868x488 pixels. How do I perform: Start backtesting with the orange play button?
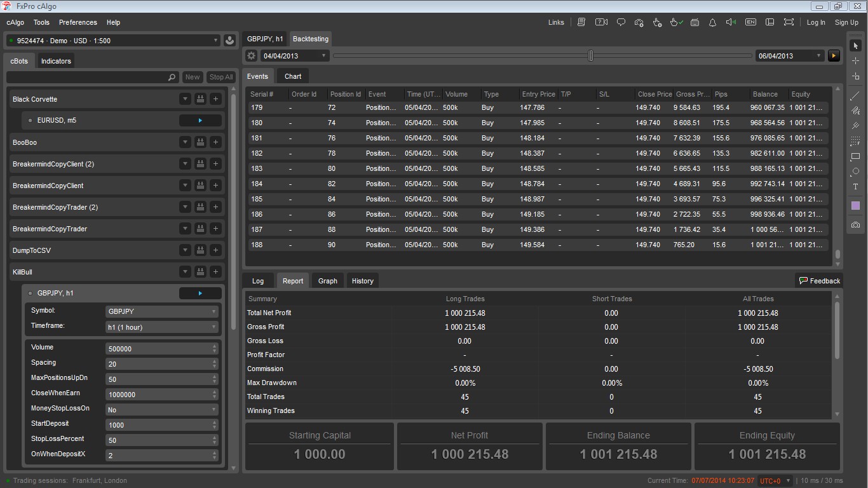834,56
